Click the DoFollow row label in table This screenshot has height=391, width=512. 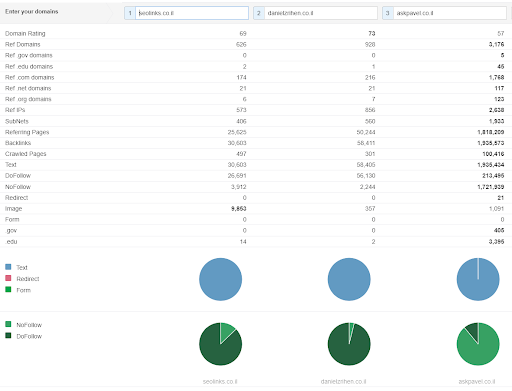[x=18, y=176]
